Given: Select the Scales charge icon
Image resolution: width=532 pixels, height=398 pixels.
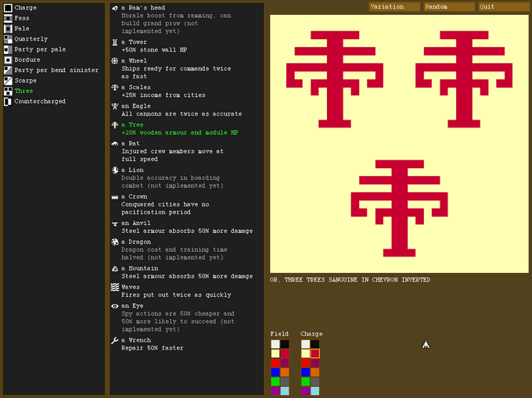Looking at the screenshot, I should [x=115, y=87].
